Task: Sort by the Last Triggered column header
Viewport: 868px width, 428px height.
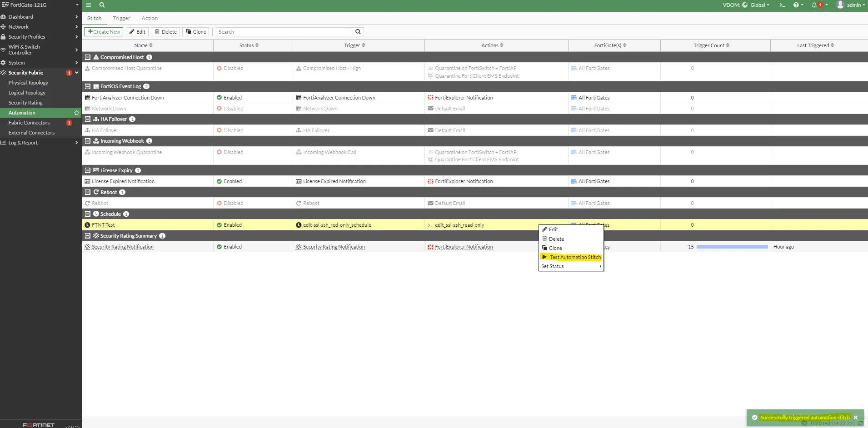Action: 815,45
